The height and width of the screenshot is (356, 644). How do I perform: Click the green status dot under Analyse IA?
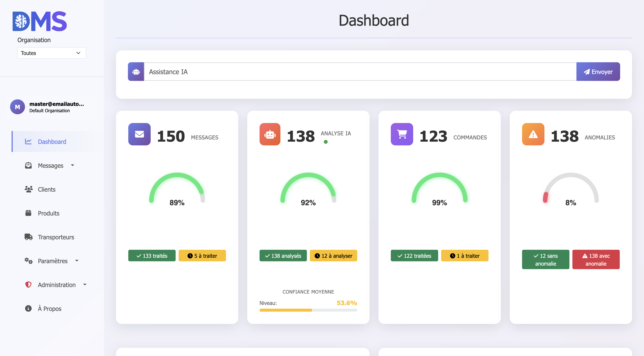[x=326, y=142]
